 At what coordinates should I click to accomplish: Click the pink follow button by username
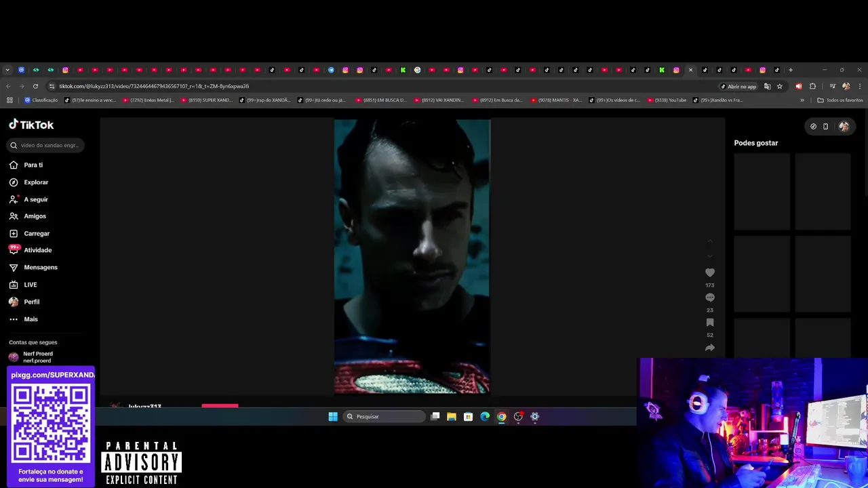click(x=220, y=405)
